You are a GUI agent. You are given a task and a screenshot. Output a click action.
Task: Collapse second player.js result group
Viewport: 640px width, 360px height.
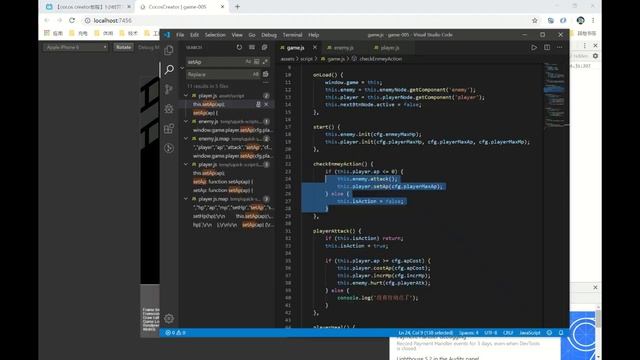186,164
